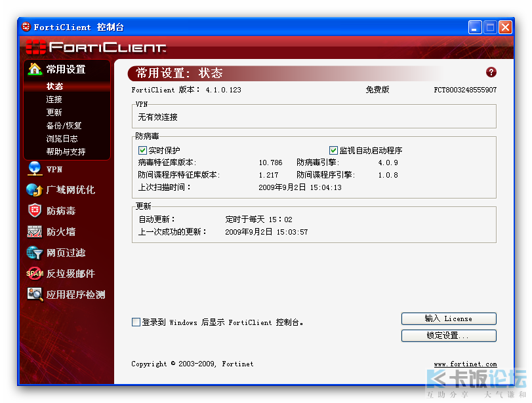
Task: Click the version text 4.1.0.123
Action: point(223,90)
